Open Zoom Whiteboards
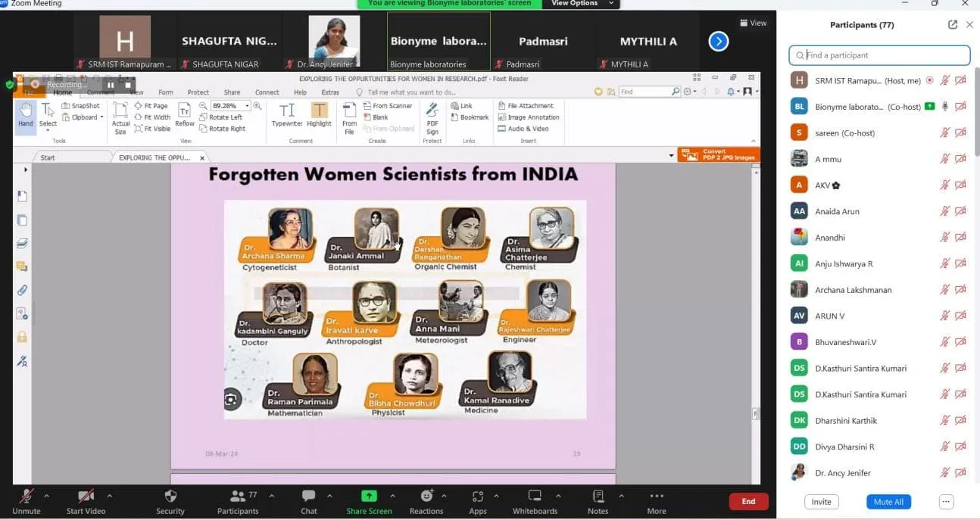Screen dimensions: 980x520 [535, 501]
